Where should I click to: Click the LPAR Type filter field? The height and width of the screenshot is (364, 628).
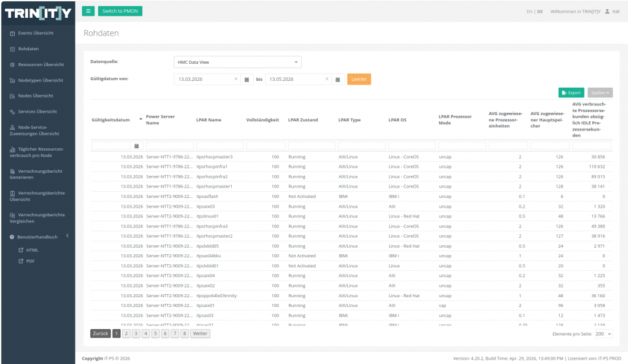tap(362, 146)
